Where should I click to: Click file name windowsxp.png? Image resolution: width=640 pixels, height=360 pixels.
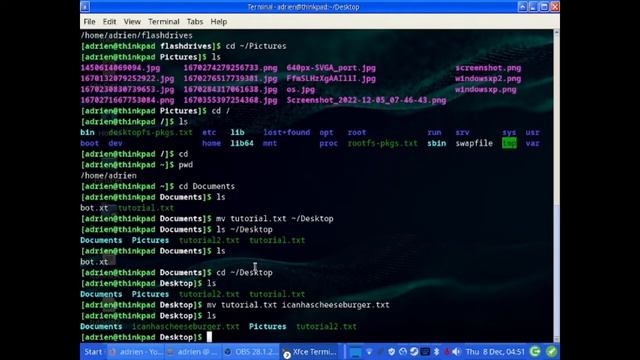coord(486,89)
